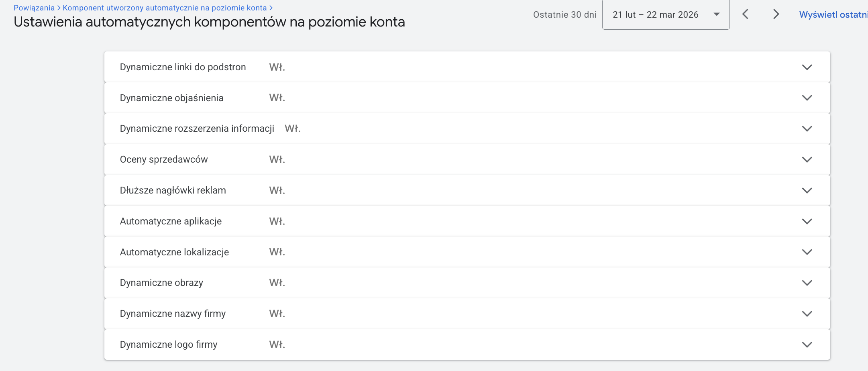This screenshot has width=868, height=371.
Task: Expand Dłuższe nagłówki reklam chevron
Action: tap(807, 190)
